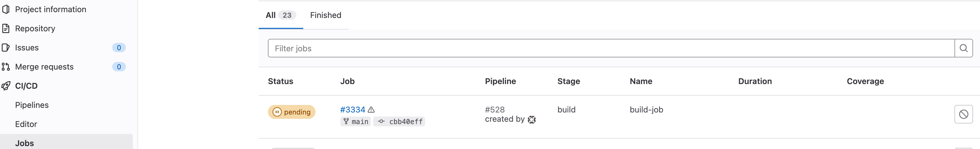
Task: Open the CI/CD Editor menu item
Action: (x=26, y=124)
